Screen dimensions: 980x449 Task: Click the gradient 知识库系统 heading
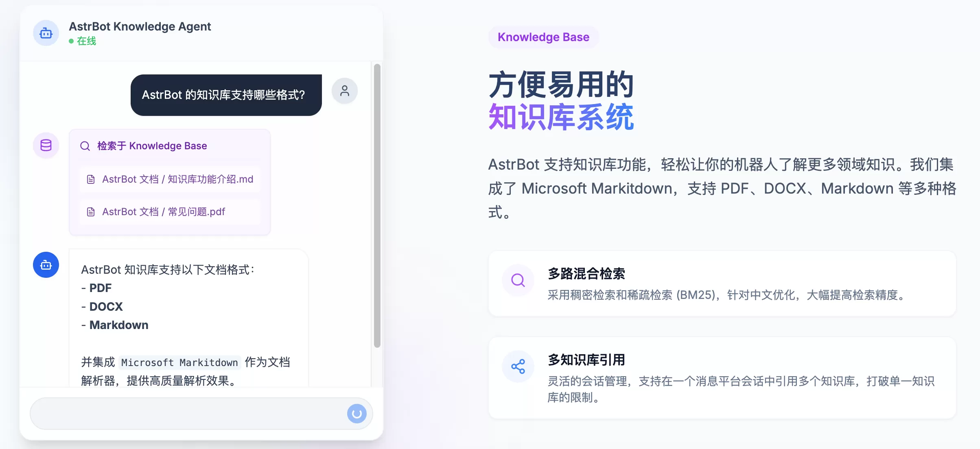561,117
